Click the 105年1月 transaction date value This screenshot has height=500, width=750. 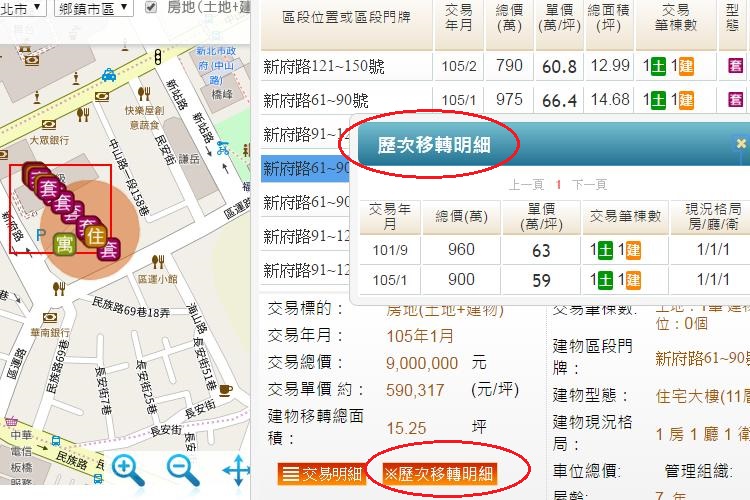point(419,336)
